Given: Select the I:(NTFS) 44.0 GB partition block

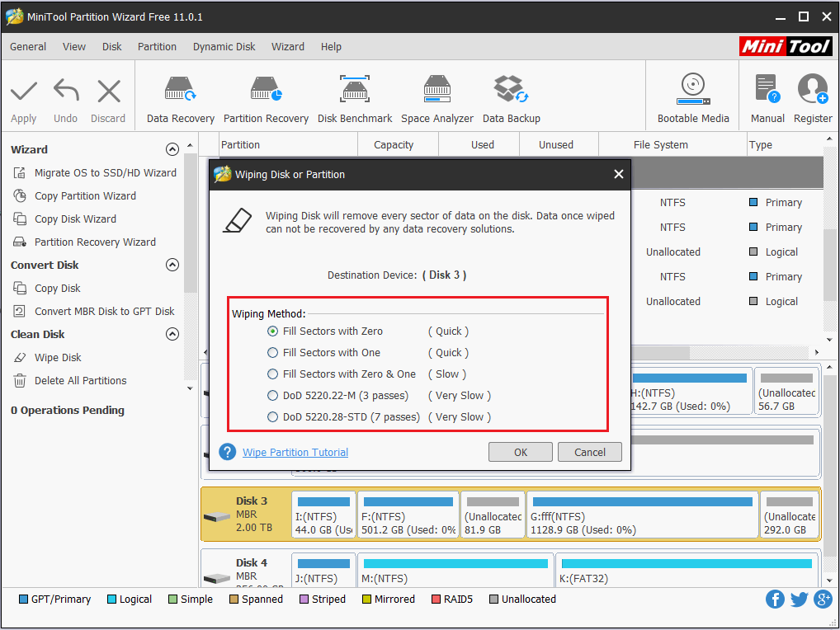Looking at the screenshot, I should coord(323,515).
